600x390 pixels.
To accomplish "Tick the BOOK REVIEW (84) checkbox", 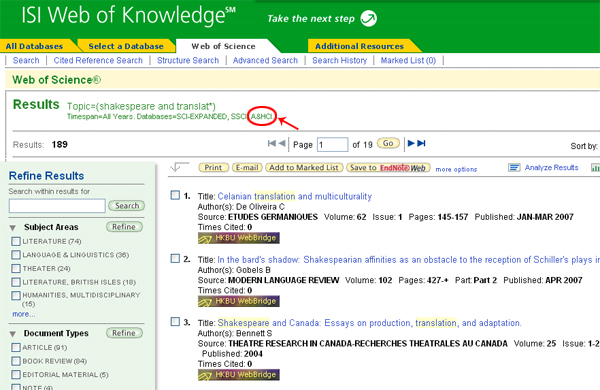I will click(x=16, y=361).
